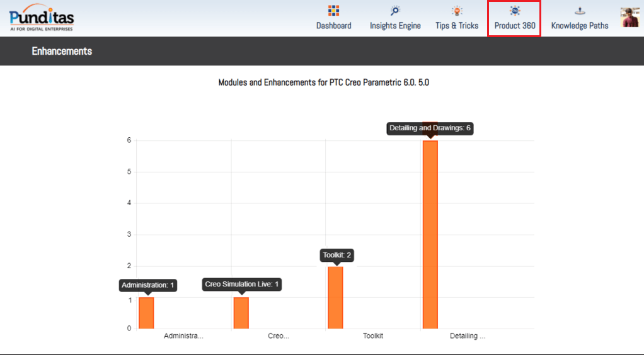Screen dimensions: 644x355
Task: Click the 'Toolkit: 2' tooltip label
Action: (337, 255)
